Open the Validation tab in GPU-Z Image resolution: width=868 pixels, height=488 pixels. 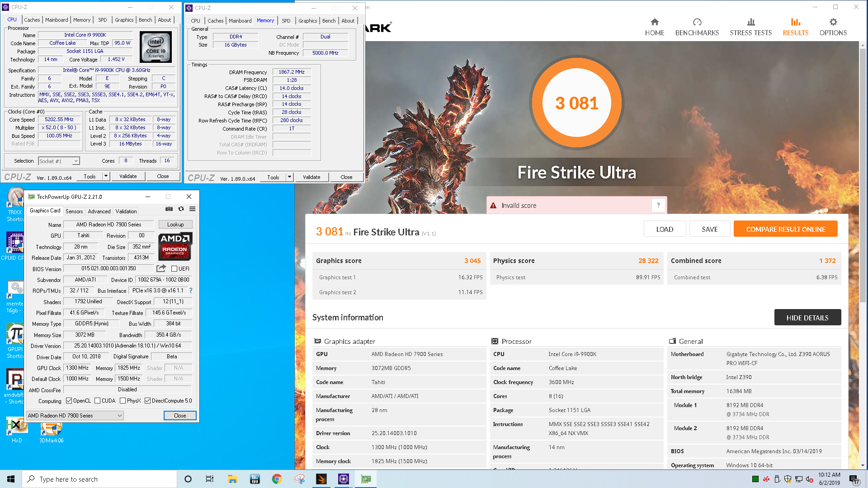click(126, 211)
